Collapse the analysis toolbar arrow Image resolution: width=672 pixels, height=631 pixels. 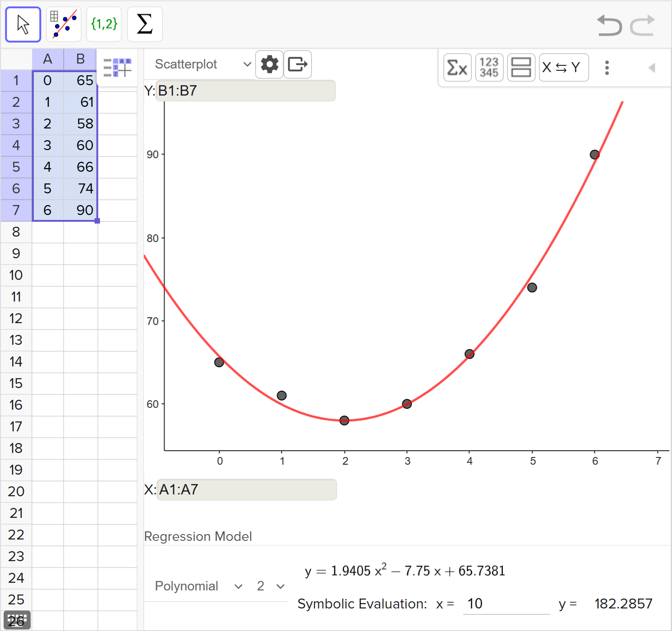pos(652,68)
